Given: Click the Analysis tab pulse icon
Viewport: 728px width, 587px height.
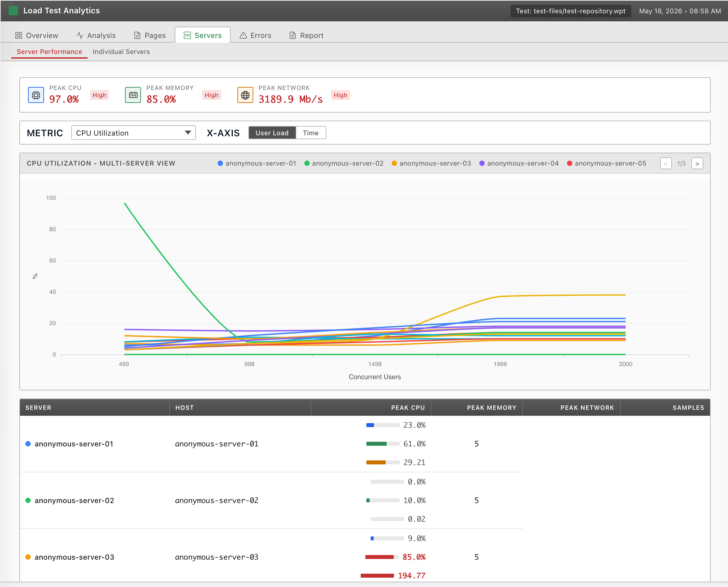Looking at the screenshot, I should point(80,36).
